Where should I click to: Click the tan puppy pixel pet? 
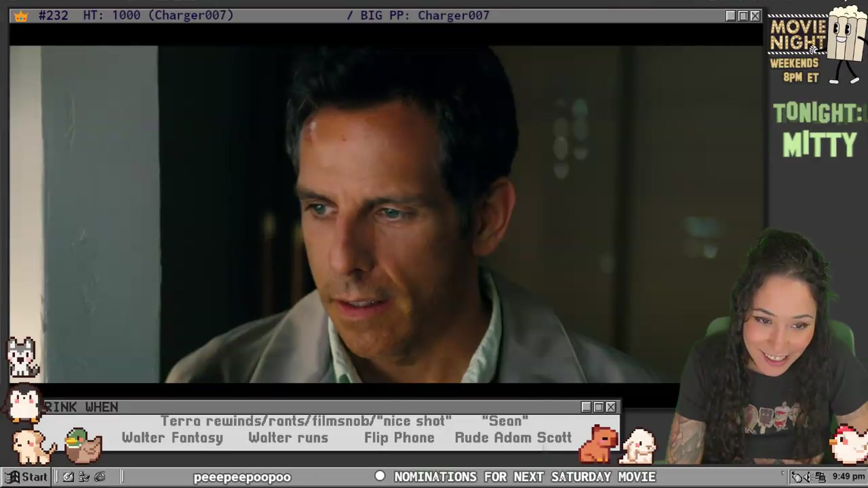point(33,447)
